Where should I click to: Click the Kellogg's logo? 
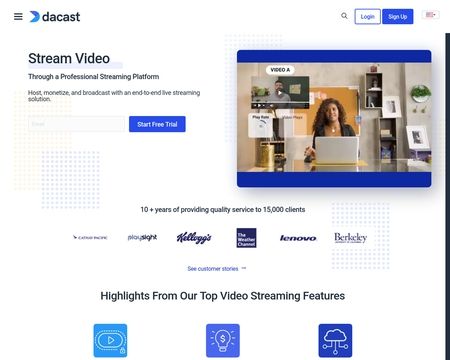pyautogui.click(x=194, y=238)
